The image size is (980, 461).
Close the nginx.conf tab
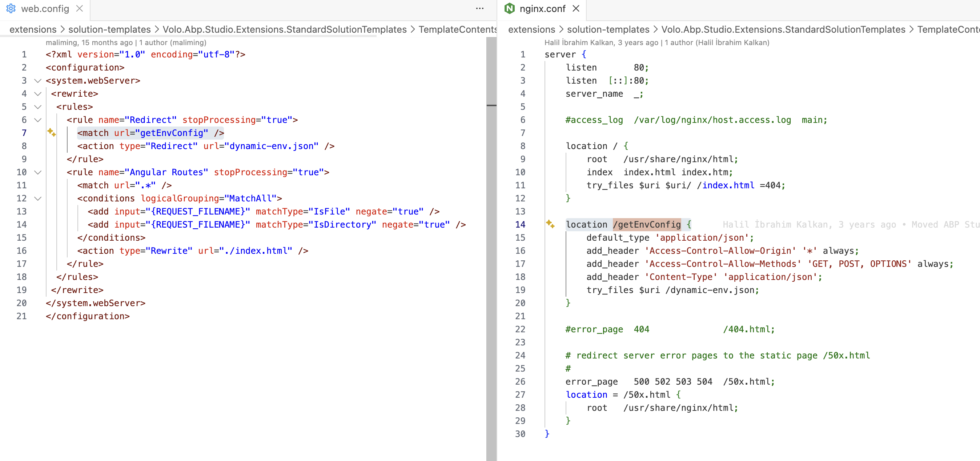576,8
